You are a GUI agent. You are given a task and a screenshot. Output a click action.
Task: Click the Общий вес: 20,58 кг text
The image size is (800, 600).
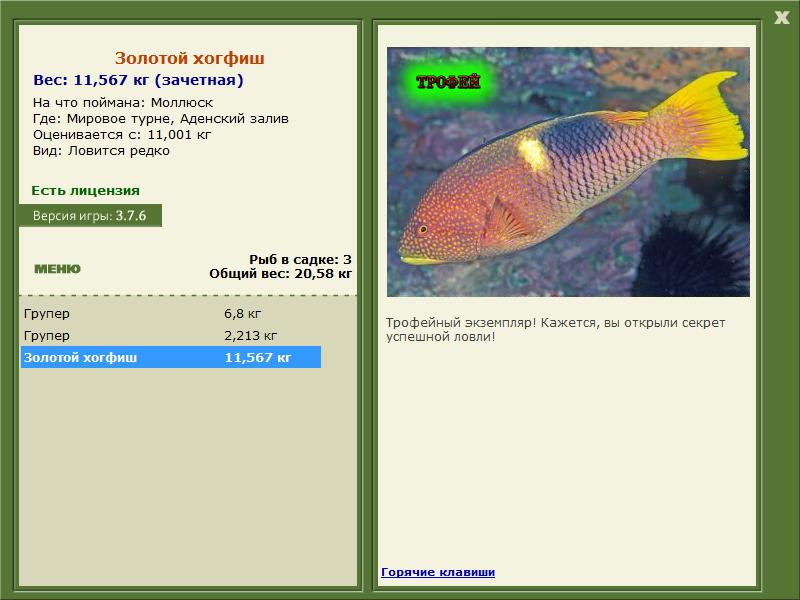click(x=281, y=273)
